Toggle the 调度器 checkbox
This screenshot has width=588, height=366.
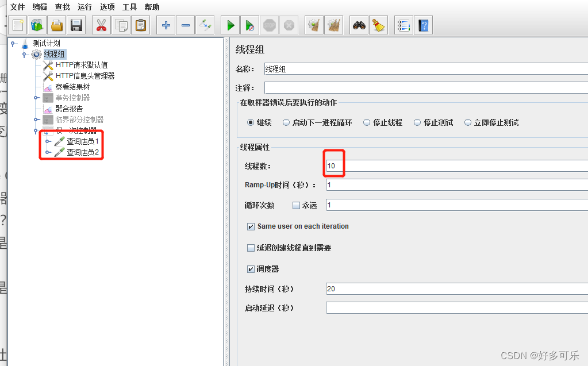251,269
